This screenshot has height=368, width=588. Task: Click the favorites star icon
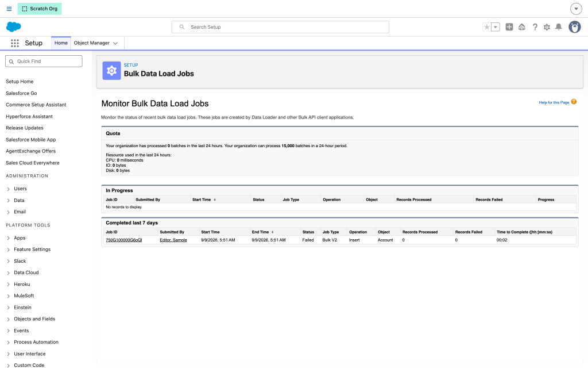coord(487,27)
